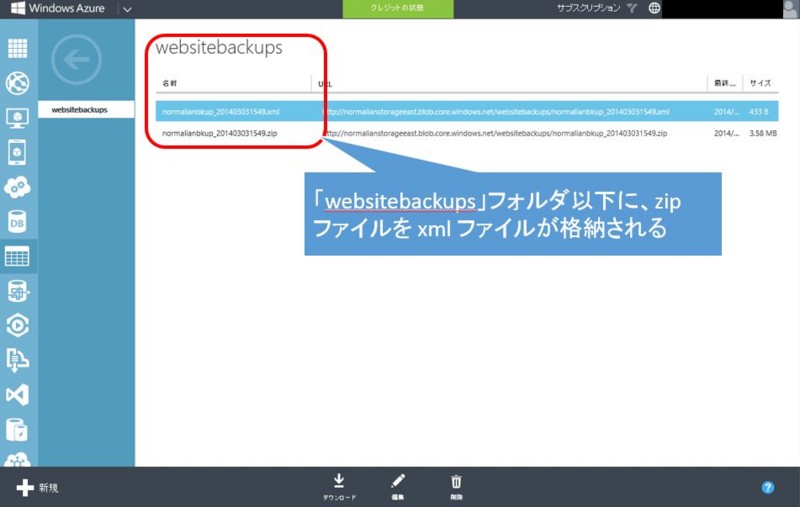This screenshot has height=507, width=800.
Task: Open All Items grid icon in sidebar
Action: point(17,48)
